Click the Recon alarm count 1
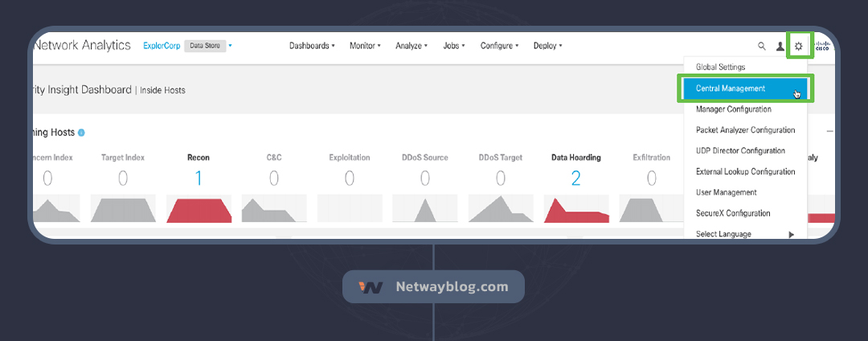This screenshot has width=868, height=341. pos(199,178)
